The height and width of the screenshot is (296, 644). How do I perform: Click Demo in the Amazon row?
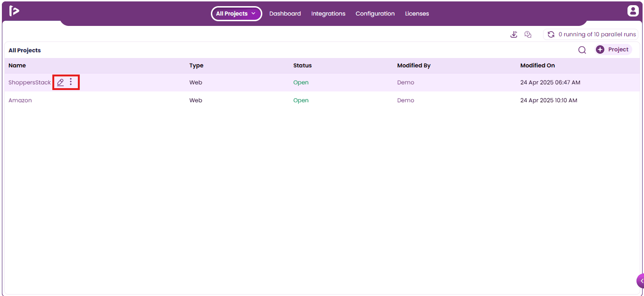(x=406, y=100)
